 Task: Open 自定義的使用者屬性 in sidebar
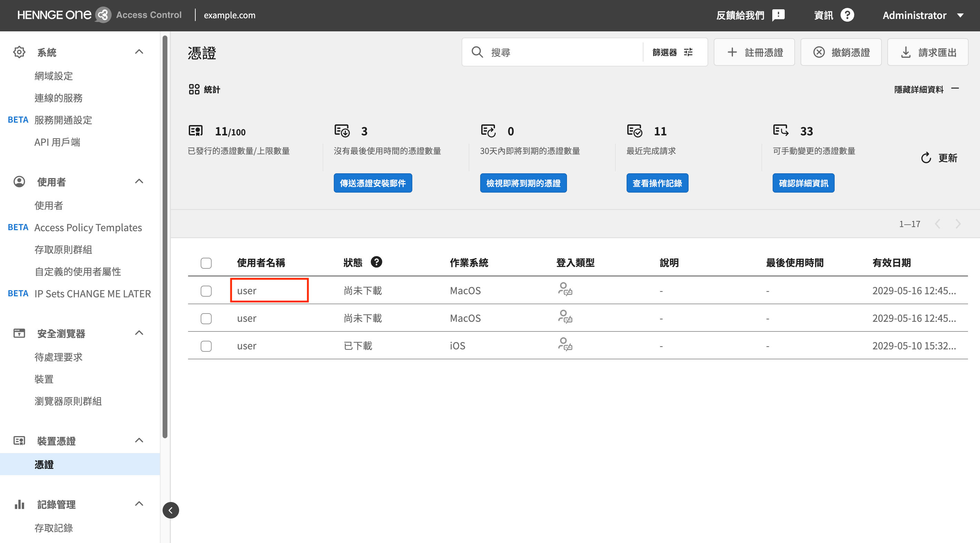tap(78, 271)
